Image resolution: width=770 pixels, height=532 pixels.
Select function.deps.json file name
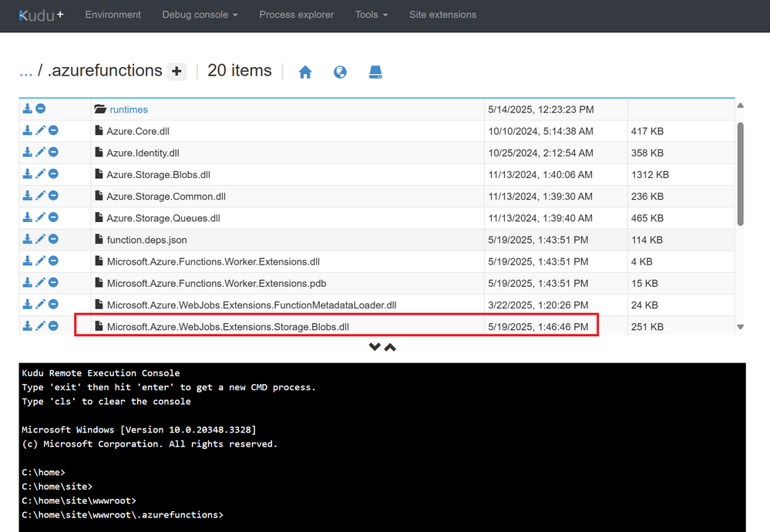(146, 240)
